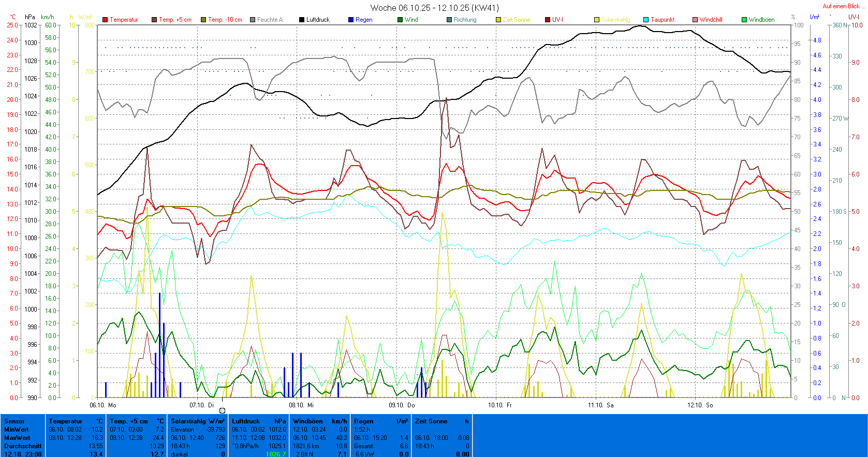Click the Windchill legend label
The height and width of the screenshot is (457, 868).
(x=711, y=20)
